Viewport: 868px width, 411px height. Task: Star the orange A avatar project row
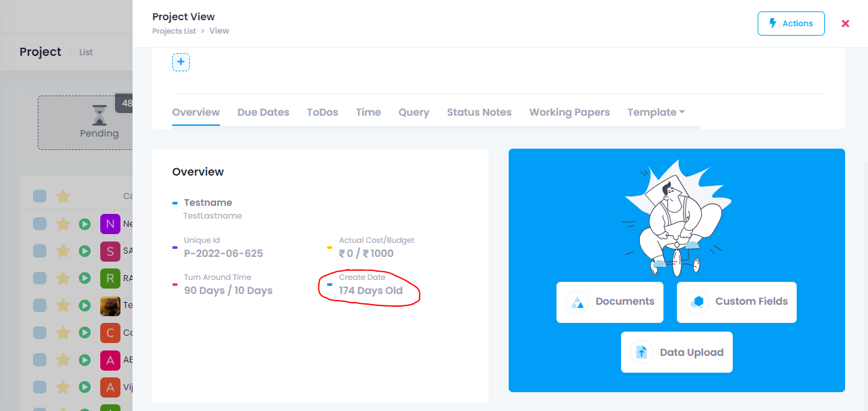click(x=63, y=387)
